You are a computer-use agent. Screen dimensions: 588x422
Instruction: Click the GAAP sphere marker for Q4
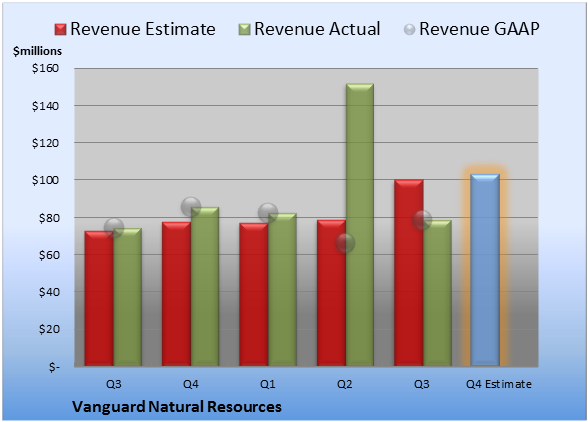tap(191, 206)
